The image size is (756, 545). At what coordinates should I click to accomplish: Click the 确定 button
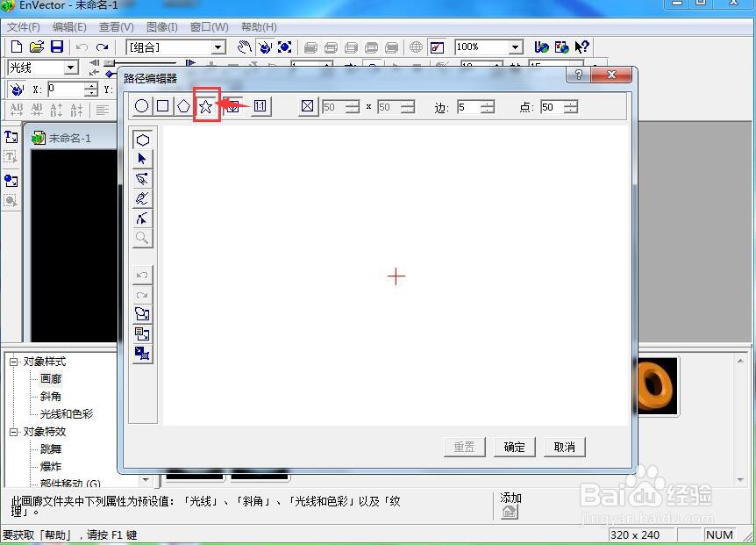515,447
